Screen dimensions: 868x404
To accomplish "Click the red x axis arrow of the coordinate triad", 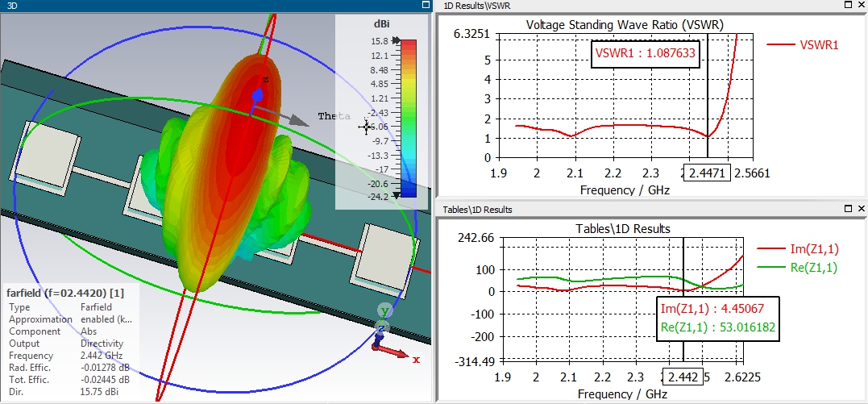I will pos(395,352).
